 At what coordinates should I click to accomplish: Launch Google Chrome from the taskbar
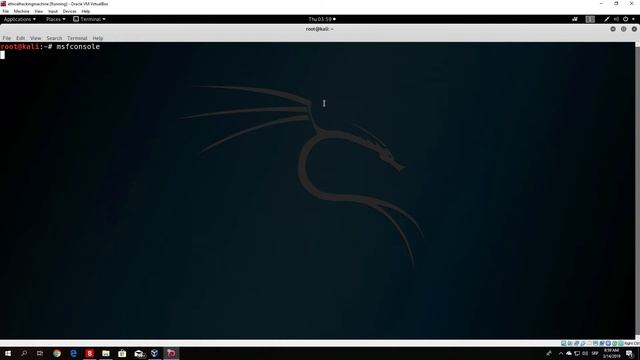(57, 353)
